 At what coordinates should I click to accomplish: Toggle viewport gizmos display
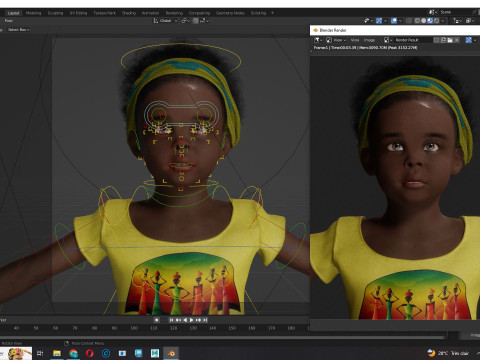[x=379, y=21]
